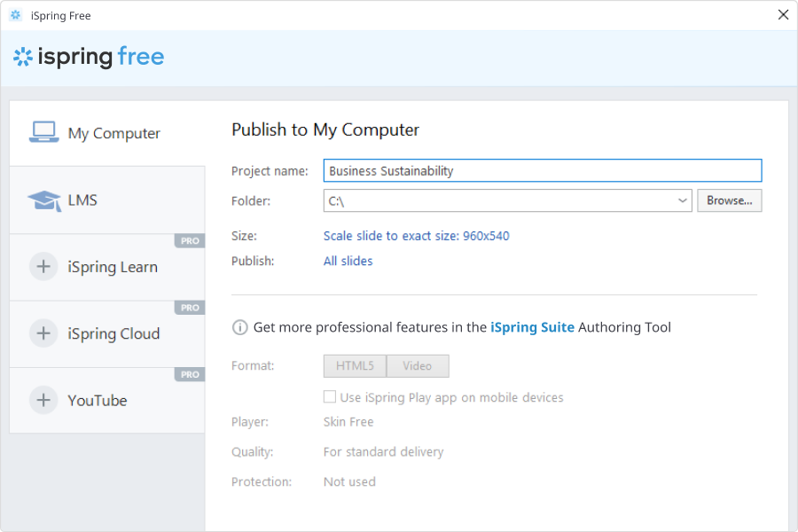The image size is (798, 532).
Task: Open the Folder path dropdown
Action: point(683,200)
